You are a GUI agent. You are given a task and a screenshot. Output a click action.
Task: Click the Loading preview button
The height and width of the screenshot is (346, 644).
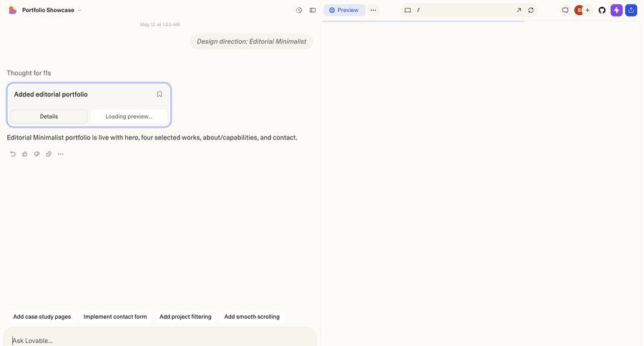(129, 117)
